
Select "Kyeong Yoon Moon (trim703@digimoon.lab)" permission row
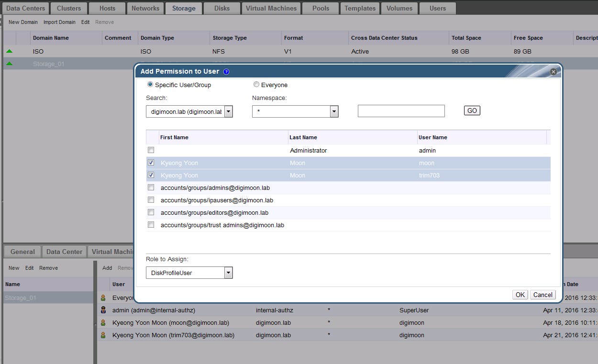(x=348, y=335)
